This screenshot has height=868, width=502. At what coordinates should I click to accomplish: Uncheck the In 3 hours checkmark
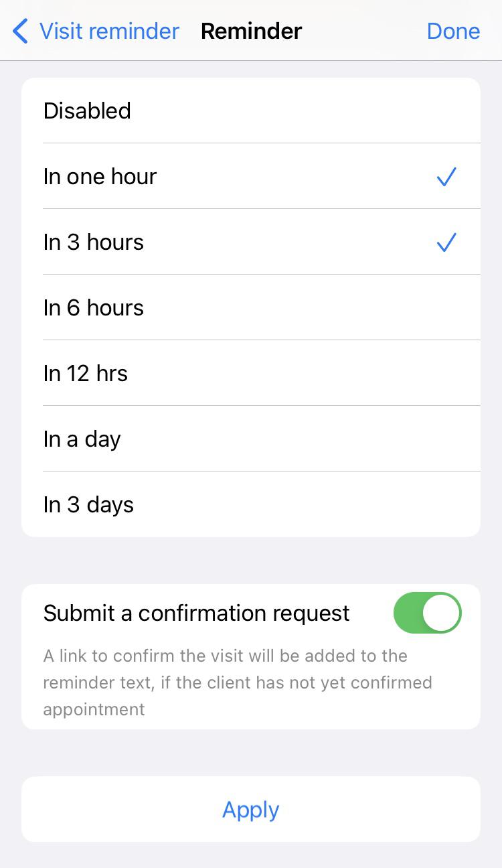point(446,242)
